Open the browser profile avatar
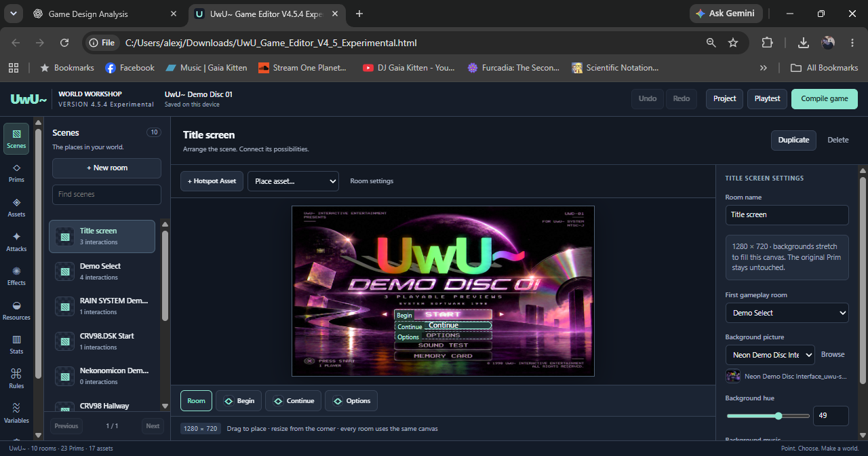868x456 pixels. click(x=828, y=43)
